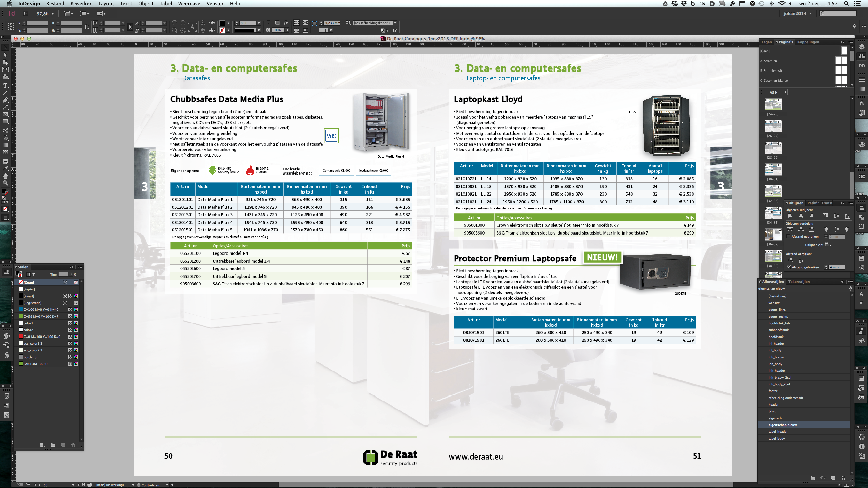Select the Line tool
868x488 pixels.
pos(5,93)
